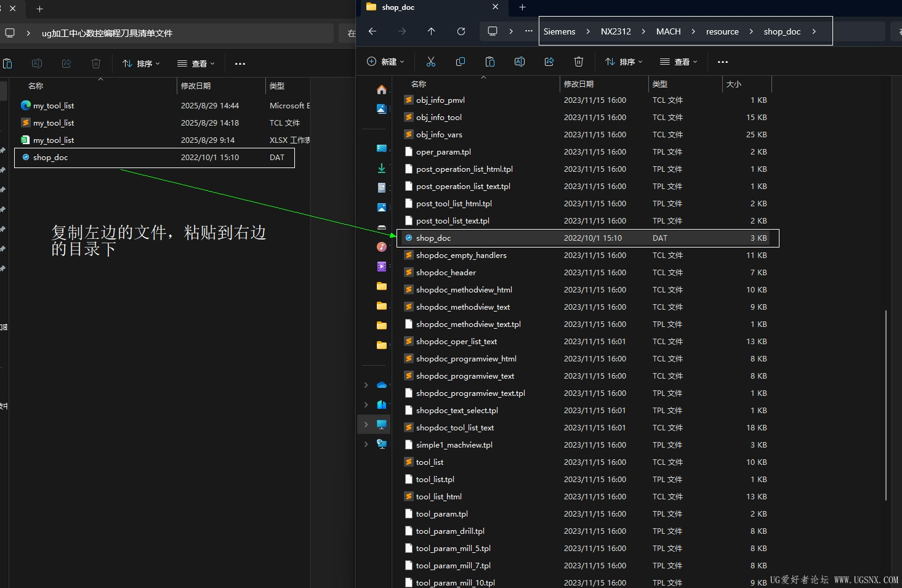Navigate to NX2312 in the breadcrumb path
The image size is (902, 588).
pos(616,31)
